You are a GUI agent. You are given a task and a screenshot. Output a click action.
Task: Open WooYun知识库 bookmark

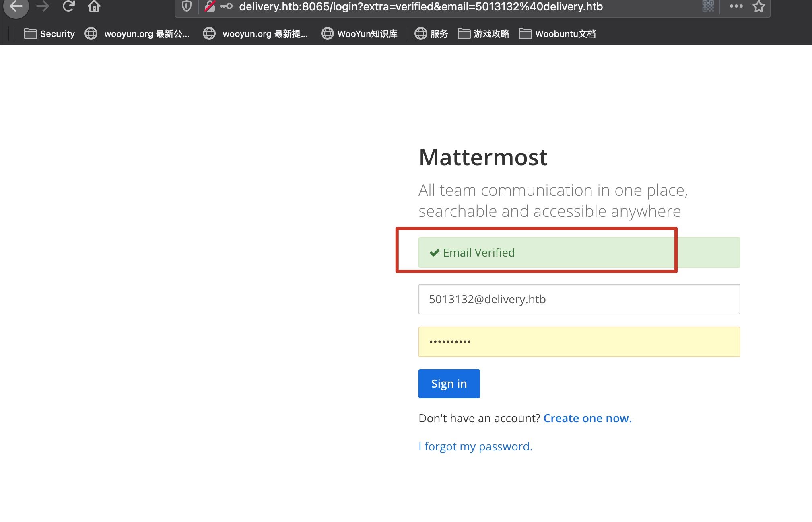coord(359,34)
